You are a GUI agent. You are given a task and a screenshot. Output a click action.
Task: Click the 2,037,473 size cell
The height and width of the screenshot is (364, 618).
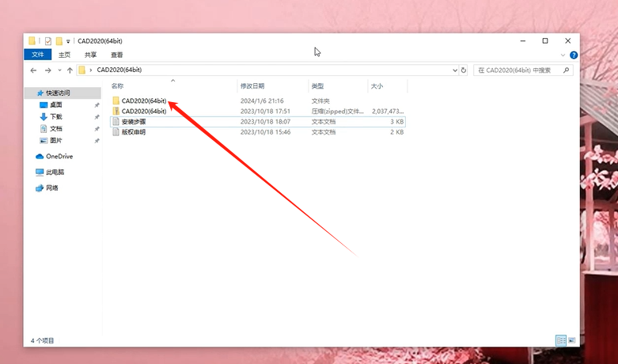(388, 112)
